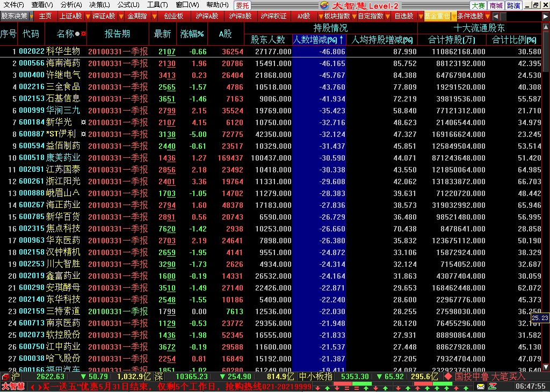The height and width of the screenshot is (392, 550).
Task: Click the marker icon next to 新华光
Action: coord(83,122)
